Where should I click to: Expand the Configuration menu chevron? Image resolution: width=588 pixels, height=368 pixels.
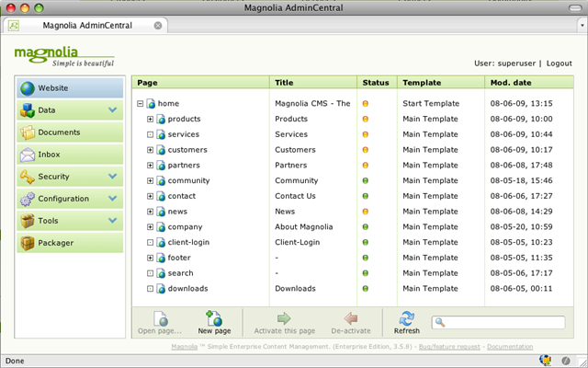click(112, 199)
